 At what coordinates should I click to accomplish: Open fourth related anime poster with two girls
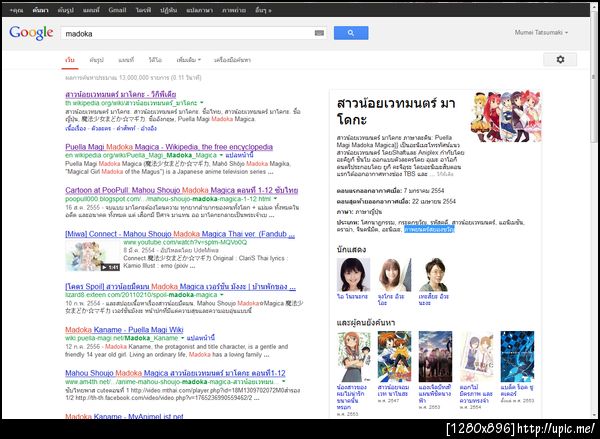click(476, 356)
